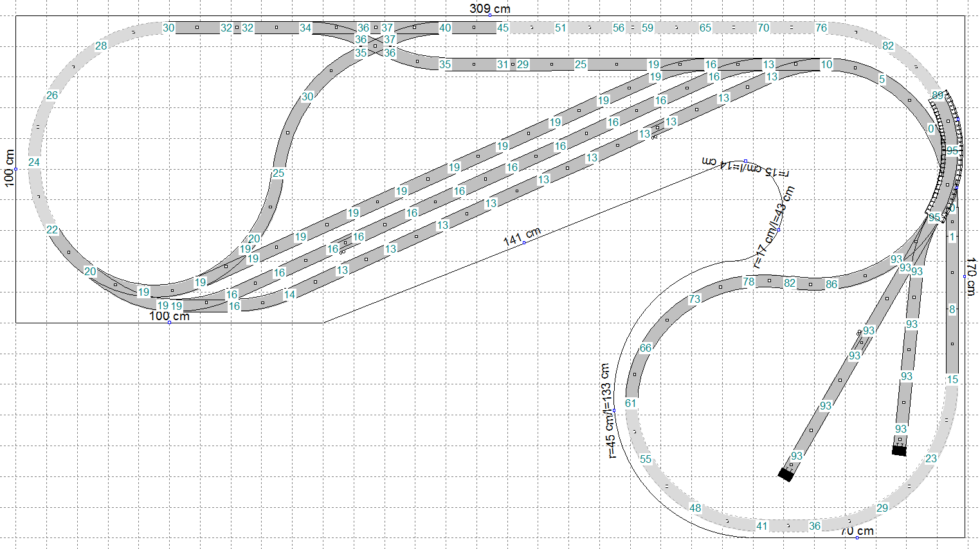Click the 70 cm dimension label
Image resolution: width=980 pixels, height=549 pixels.
[x=857, y=531]
